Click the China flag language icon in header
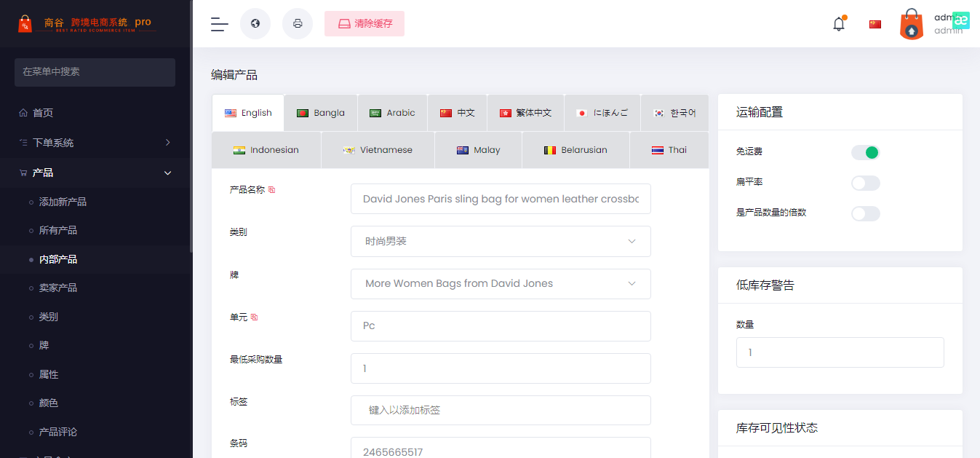Screen dimensions: 980x458 (875, 24)
